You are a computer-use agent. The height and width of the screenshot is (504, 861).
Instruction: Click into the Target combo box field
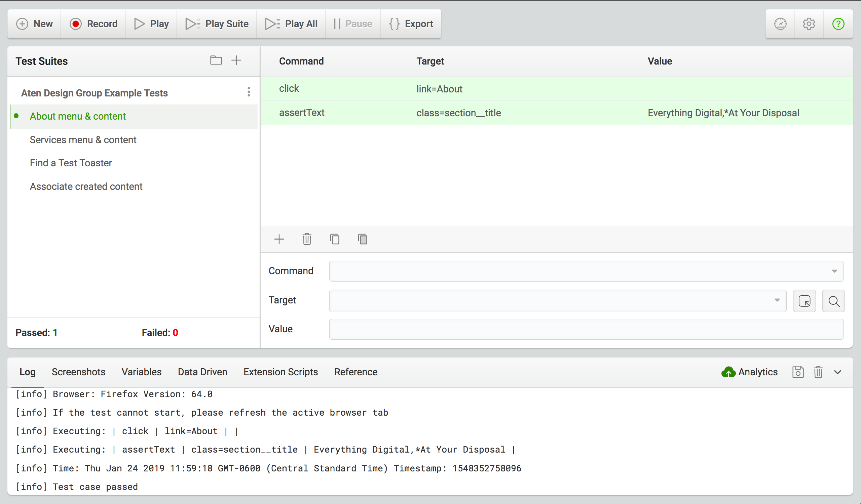558,301
